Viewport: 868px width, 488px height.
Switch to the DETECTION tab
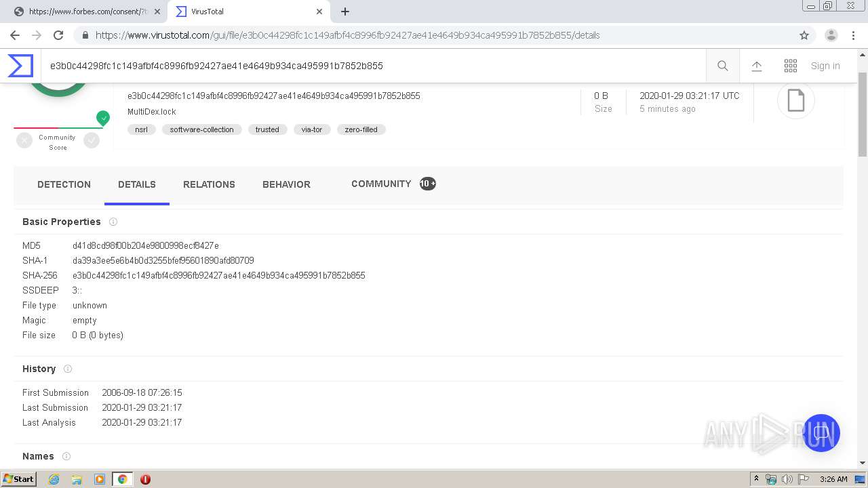click(64, 184)
